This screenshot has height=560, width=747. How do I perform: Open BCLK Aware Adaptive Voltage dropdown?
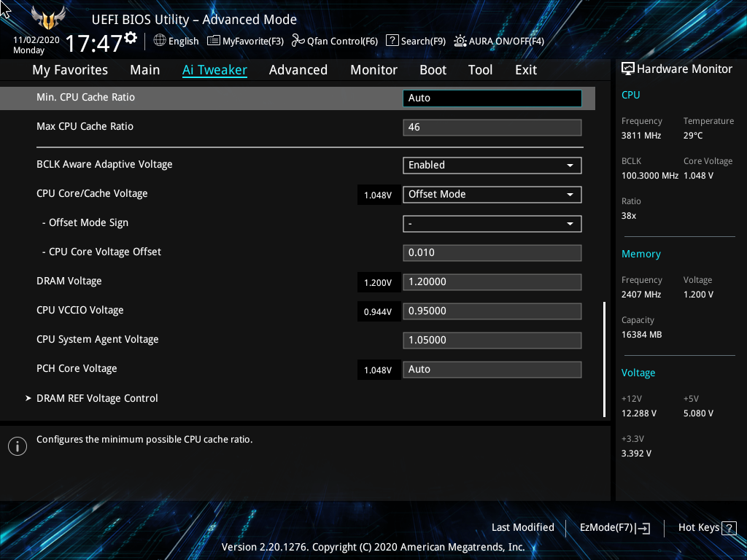click(492, 166)
